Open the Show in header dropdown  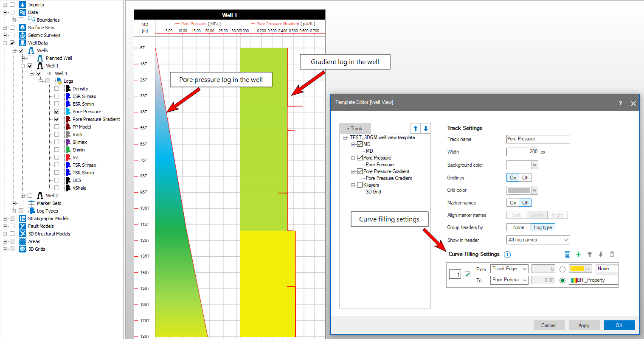point(538,240)
